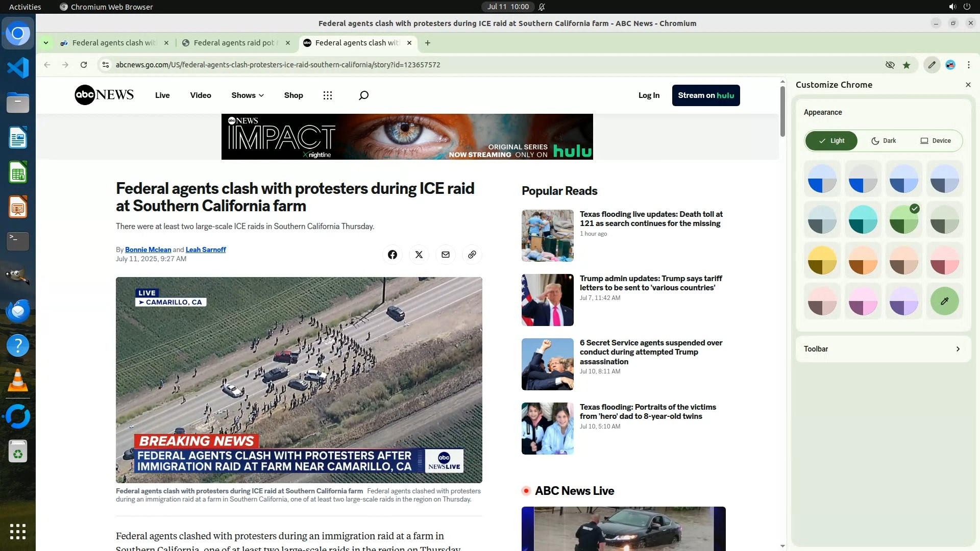The image size is (980, 551).
Task: Choose the yellow theme color swatch
Action: coord(822,260)
